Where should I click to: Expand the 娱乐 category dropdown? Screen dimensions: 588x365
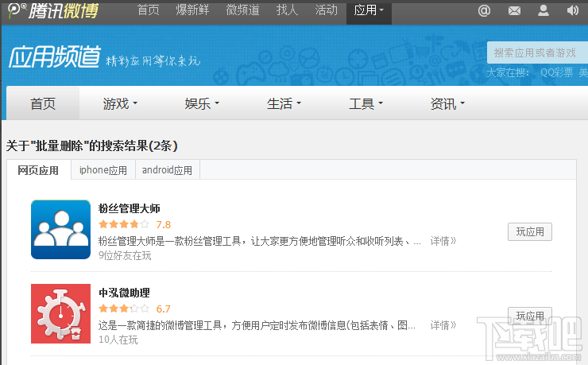(202, 103)
